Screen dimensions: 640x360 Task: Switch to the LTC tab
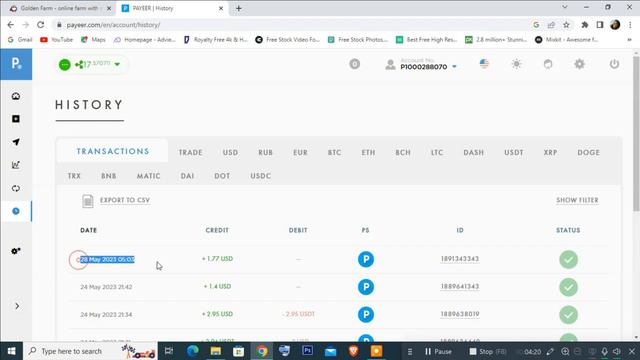click(437, 152)
